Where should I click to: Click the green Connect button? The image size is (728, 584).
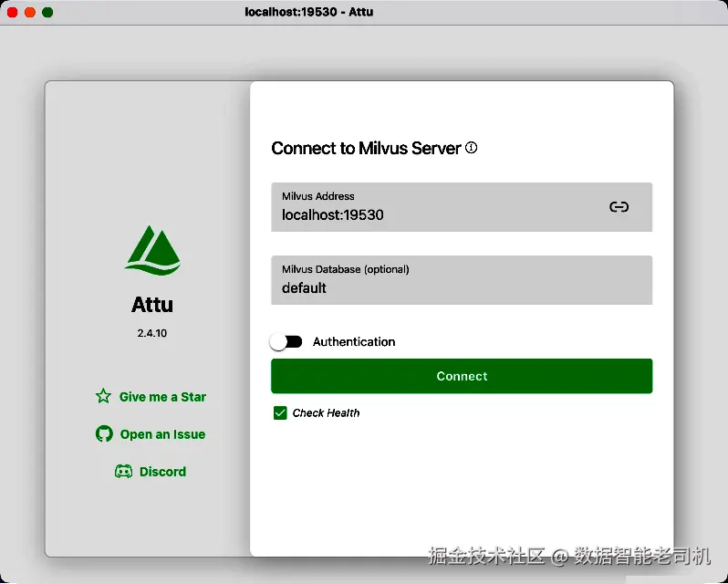462,376
